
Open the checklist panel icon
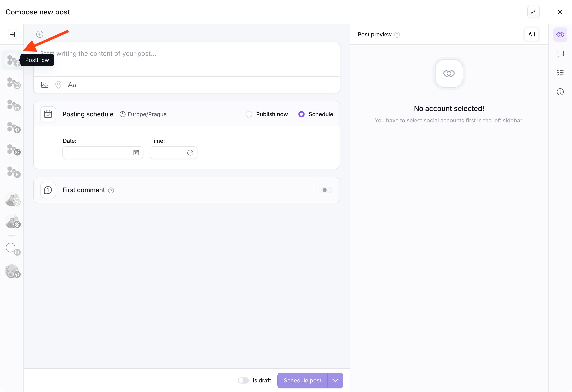(x=560, y=73)
